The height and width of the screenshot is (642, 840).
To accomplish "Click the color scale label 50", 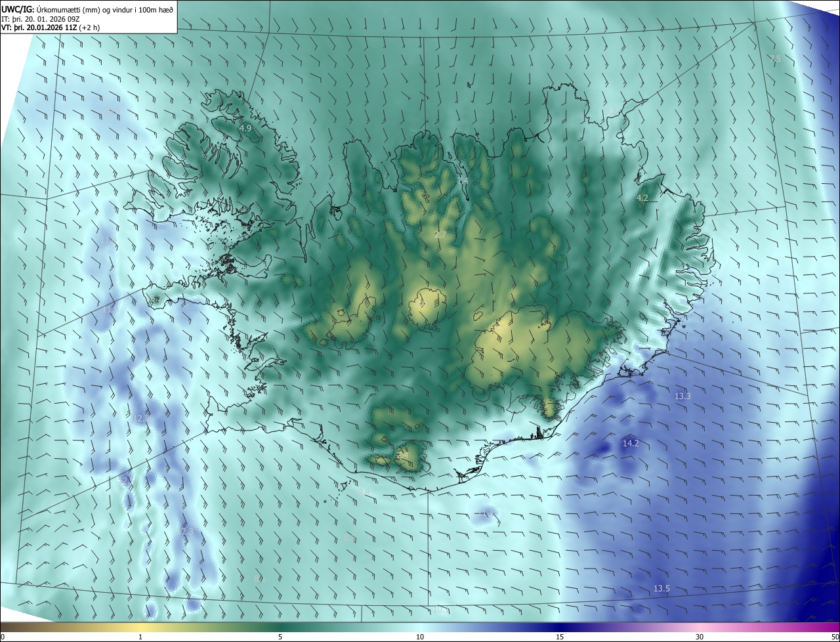I will click(x=835, y=637).
